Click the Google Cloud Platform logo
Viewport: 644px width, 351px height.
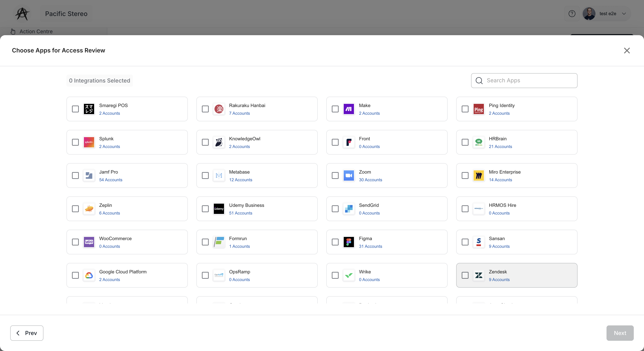[x=89, y=275]
